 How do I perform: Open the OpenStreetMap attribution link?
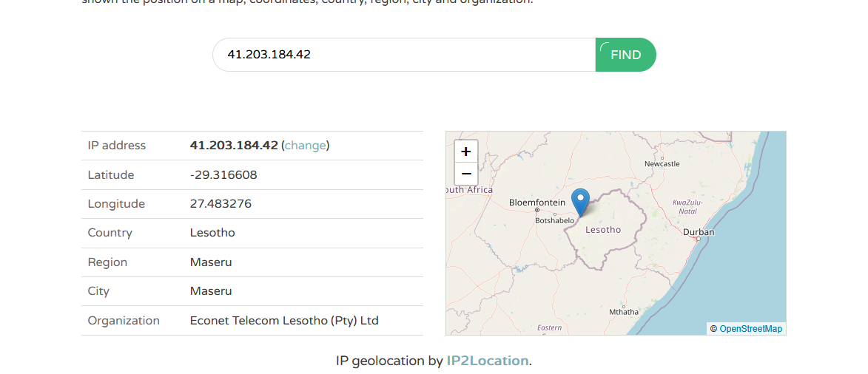coord(750,329)
